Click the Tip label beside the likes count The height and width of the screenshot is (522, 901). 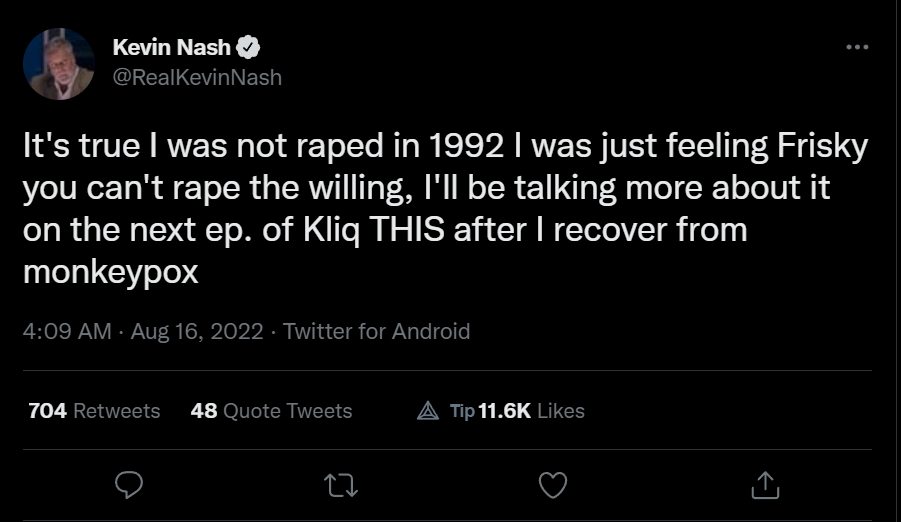point(461,411)
